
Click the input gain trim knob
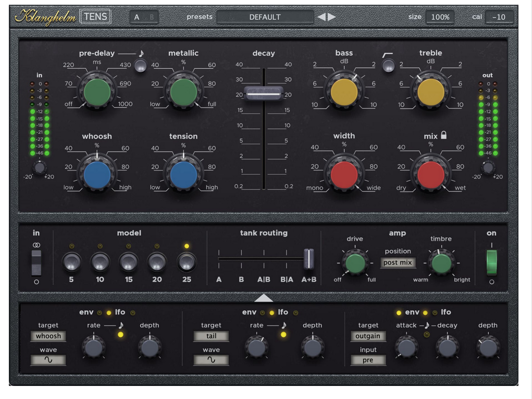point(40,167)
